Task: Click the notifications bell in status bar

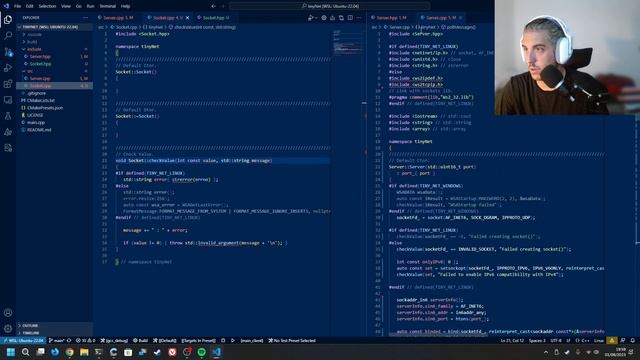Action: [x=633, y=340]
